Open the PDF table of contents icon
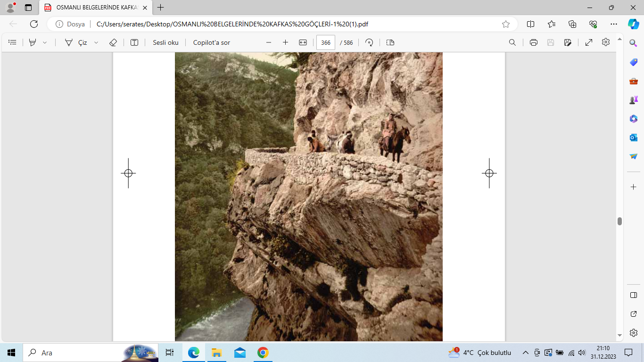The height and width of the screenshot is (362, 644). pyautogui.click(x=13, y=42)
